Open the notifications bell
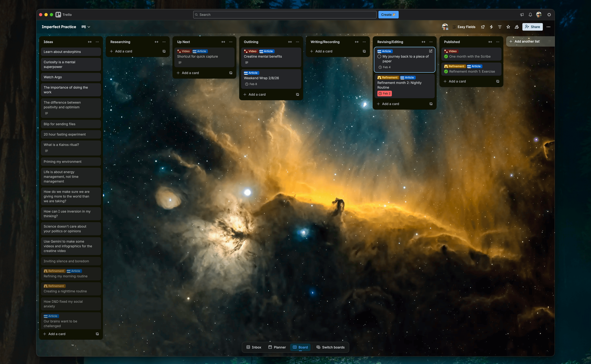 (530, 14)
